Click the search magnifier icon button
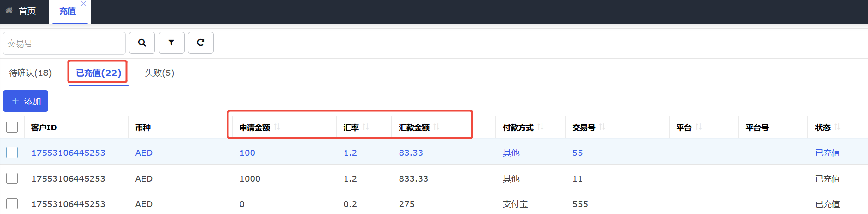Screen dimensions: 868x214 coord(142,43)
